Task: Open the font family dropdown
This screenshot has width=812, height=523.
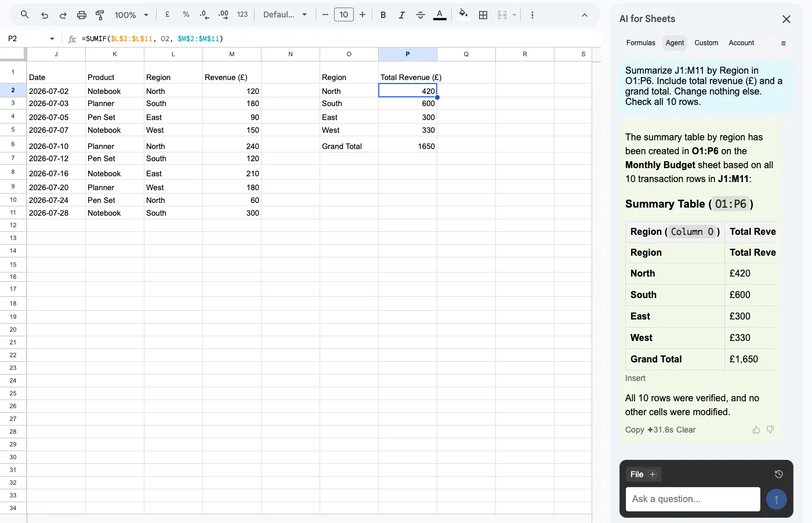Action: coord(285,14)
